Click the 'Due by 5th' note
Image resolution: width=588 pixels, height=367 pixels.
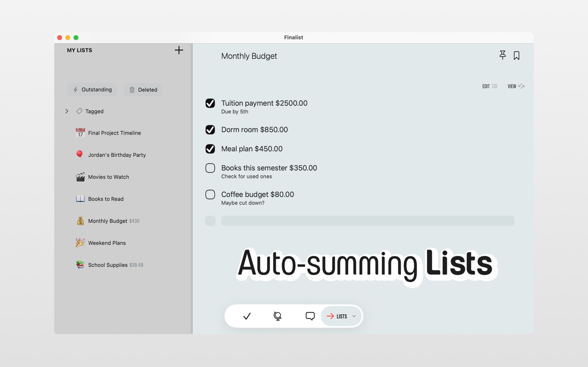pyautogui.click(x=235, y=112)
